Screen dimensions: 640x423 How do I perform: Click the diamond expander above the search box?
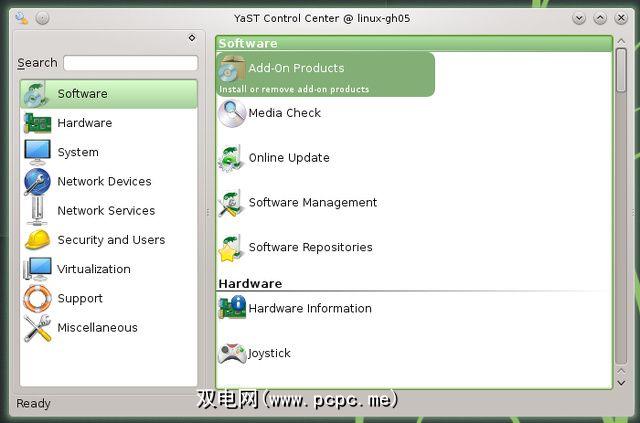coord(192,38)
